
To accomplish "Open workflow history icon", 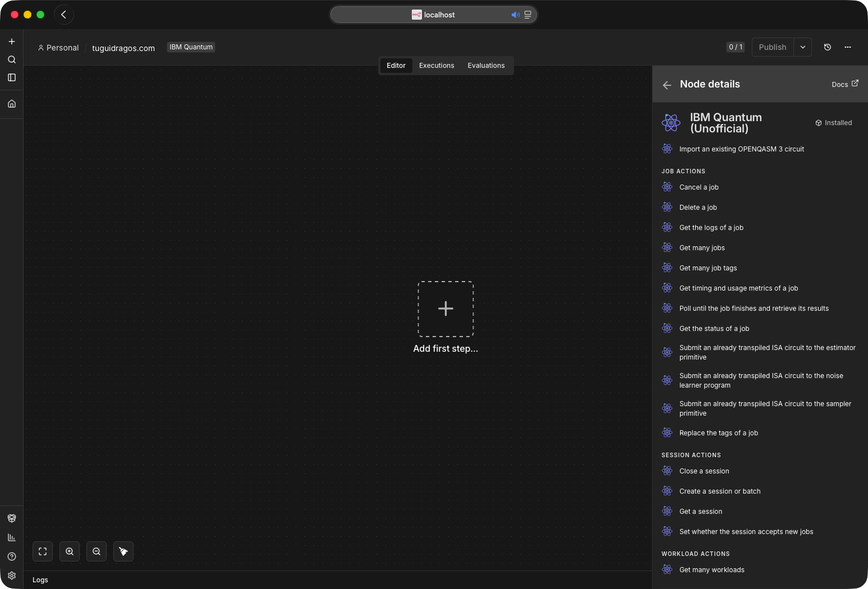I will pyautogui.click(x=828, y=47).
